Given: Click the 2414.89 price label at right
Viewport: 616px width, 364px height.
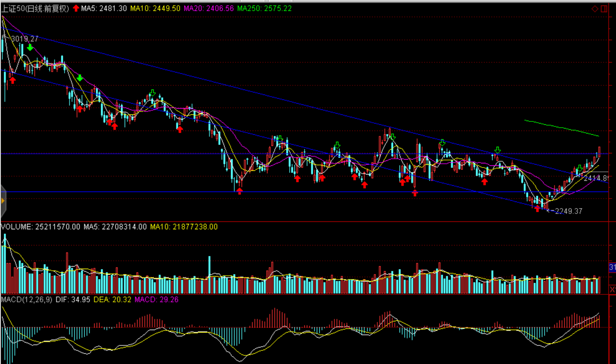Looking at the screenshot, I should pyautogui.click(x=596, y=178).
